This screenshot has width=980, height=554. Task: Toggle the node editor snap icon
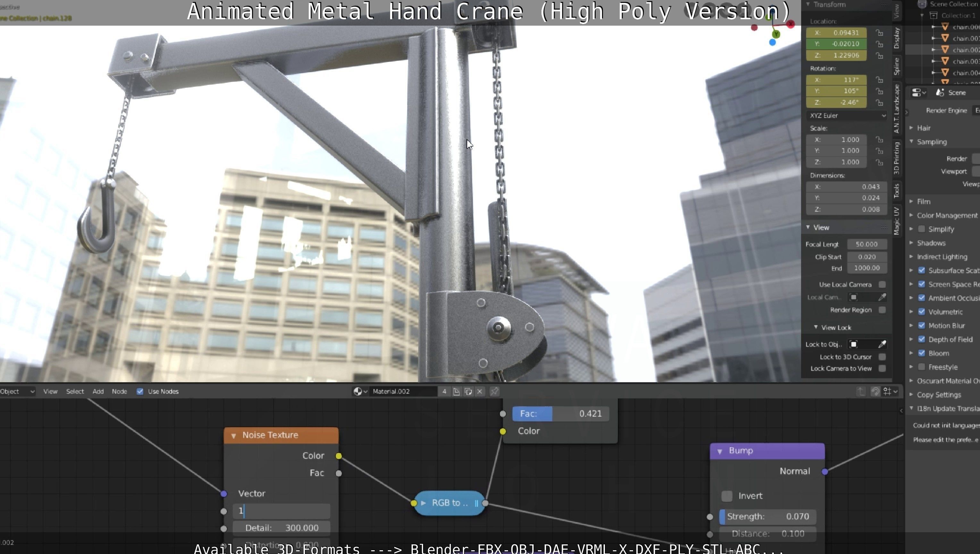click(875, 391)
